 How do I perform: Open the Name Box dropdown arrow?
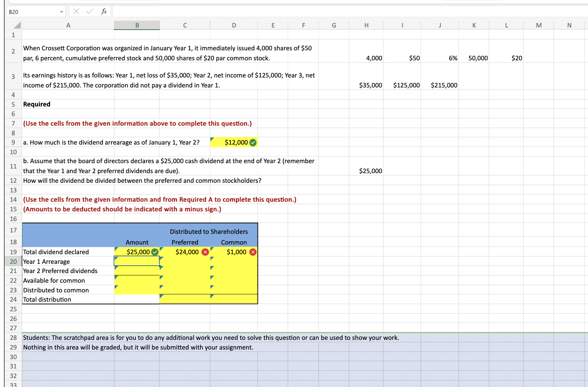(x=61, y=12)
